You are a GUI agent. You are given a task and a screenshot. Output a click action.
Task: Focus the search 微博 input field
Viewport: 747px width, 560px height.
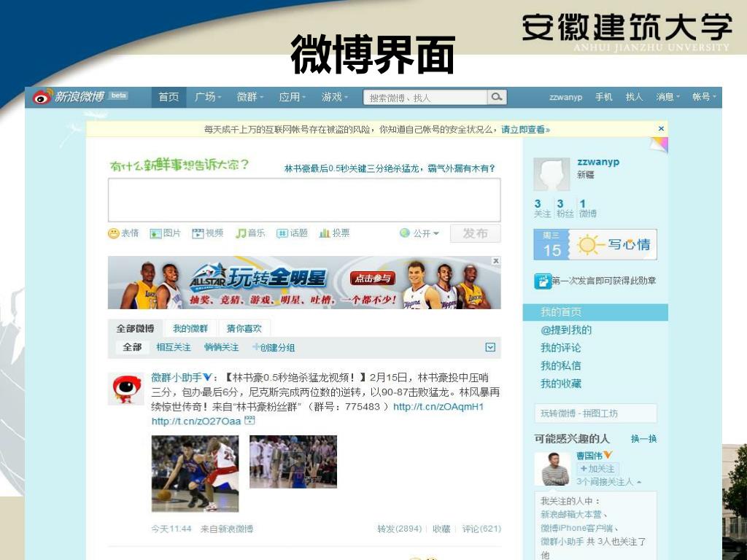tap(425, 97)
